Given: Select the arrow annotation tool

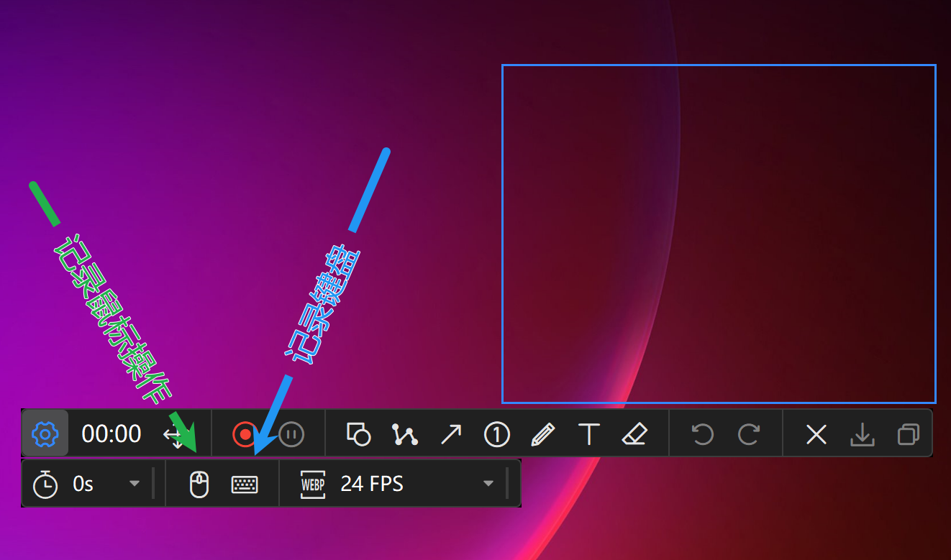Looking at the screenshot, I should [x=451, y=433].
